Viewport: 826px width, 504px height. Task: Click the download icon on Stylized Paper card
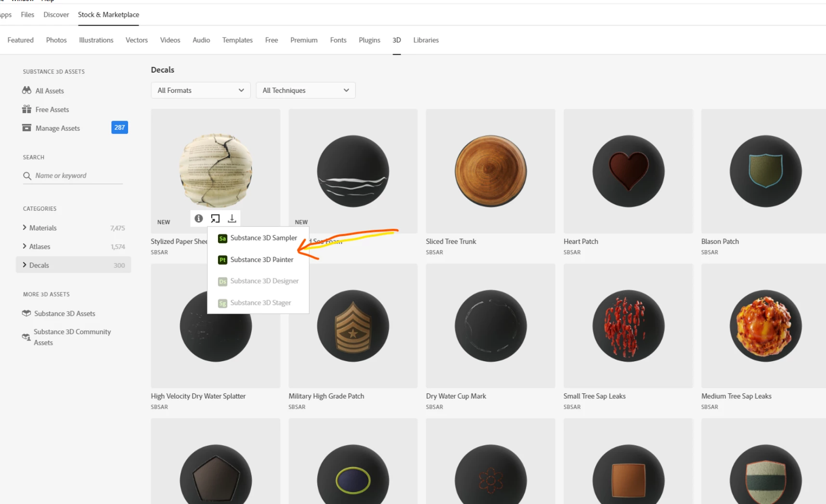(232, 219)
